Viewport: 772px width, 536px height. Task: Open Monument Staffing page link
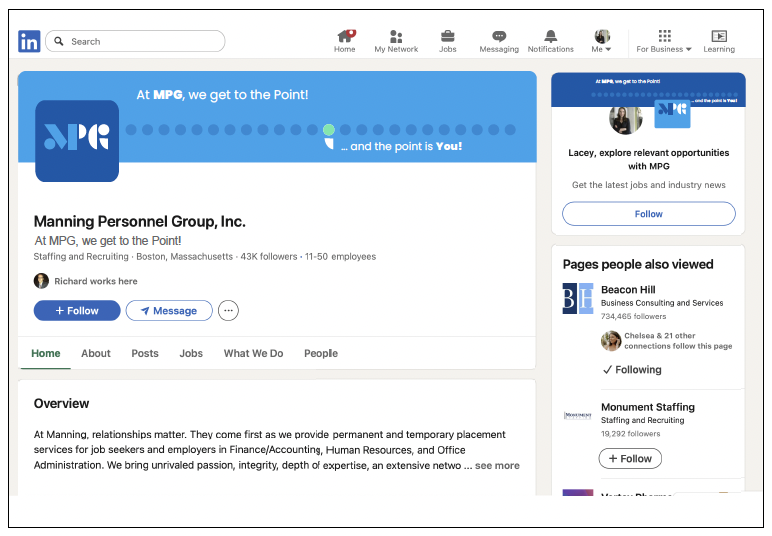(647, 407)
